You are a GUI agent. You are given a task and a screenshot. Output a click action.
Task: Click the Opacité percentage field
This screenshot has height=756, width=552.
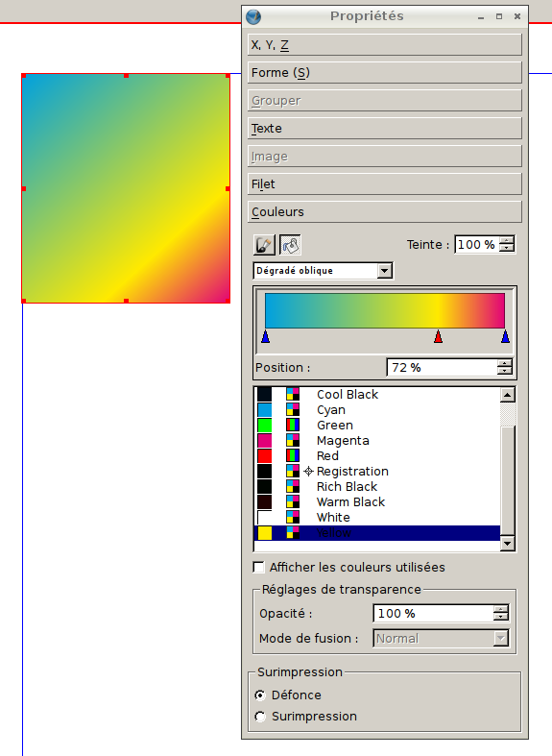coord(434,613)
